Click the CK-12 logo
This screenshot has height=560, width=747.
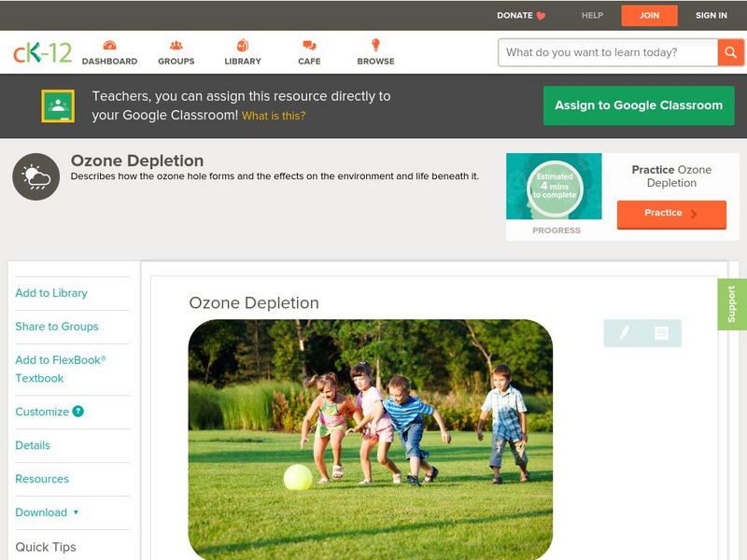point(42,52)
